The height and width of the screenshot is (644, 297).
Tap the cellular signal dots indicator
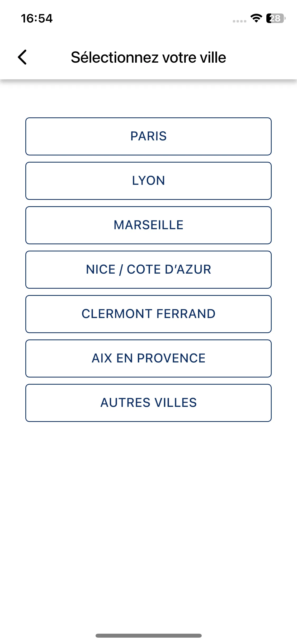pyautogui.click(x=239, y=21)
